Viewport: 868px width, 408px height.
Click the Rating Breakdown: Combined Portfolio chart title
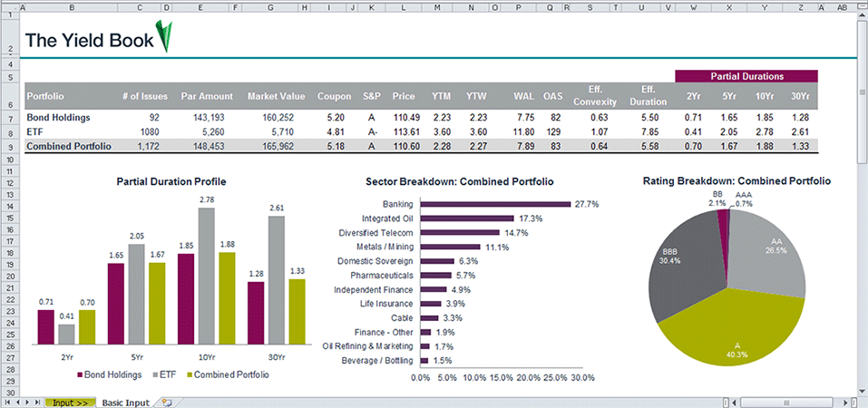click(x=736, y=180)
